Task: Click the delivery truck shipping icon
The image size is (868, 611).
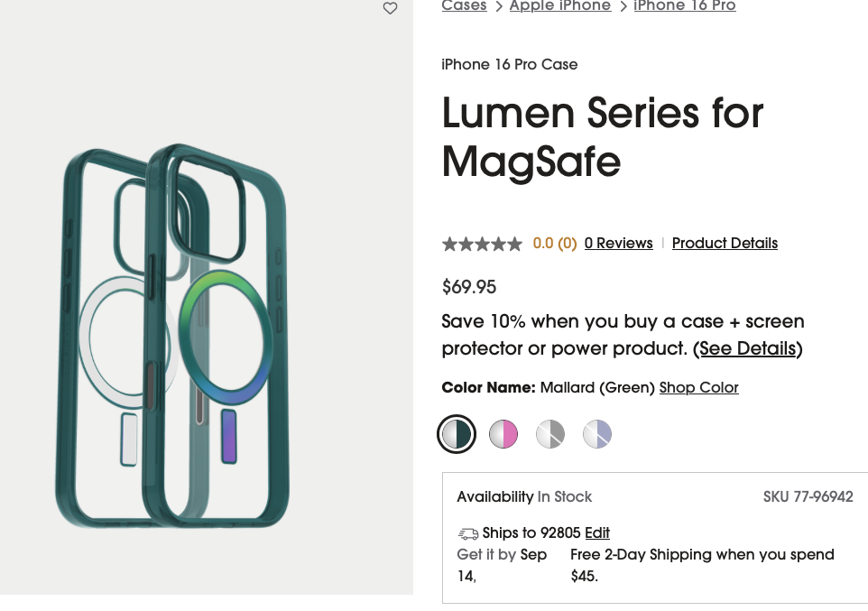Action: click(x=467, y=533)
